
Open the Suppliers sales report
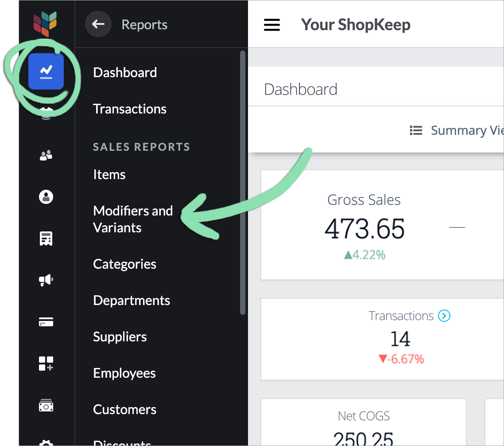pyautogui.click(x=120, y=337)
